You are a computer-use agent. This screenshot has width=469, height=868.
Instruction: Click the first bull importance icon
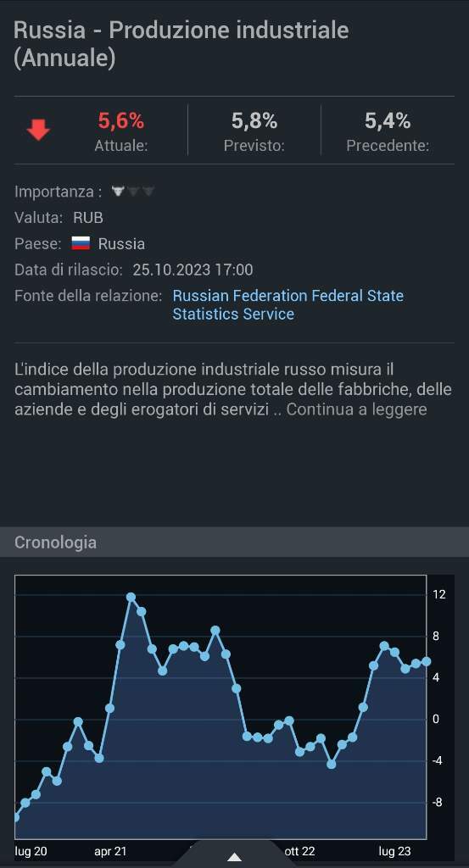117,192
